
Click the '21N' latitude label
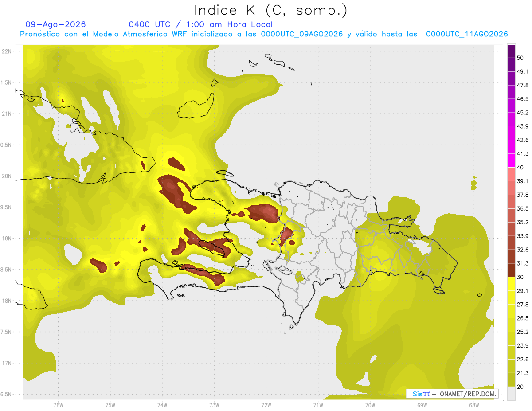pos(7,114)
